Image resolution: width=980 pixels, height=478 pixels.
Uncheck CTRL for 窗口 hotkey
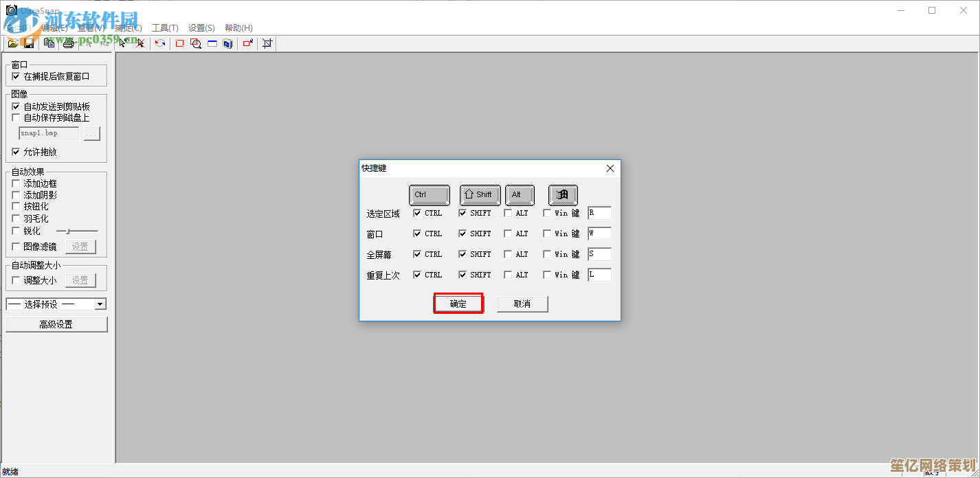417,234
